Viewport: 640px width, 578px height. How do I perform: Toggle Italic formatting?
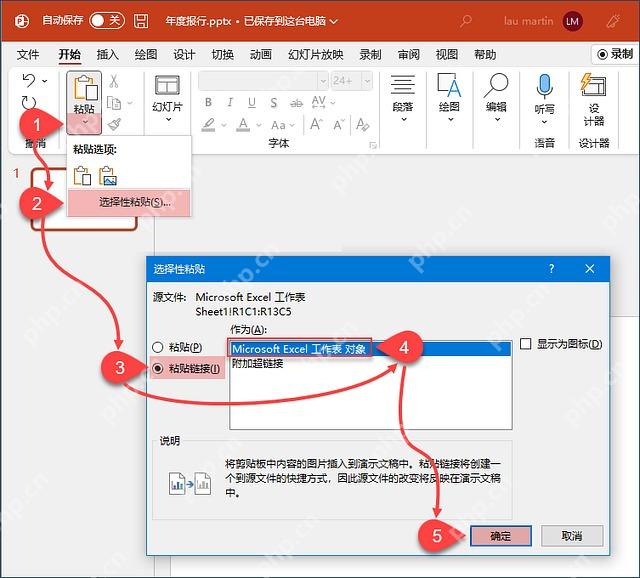230,102
